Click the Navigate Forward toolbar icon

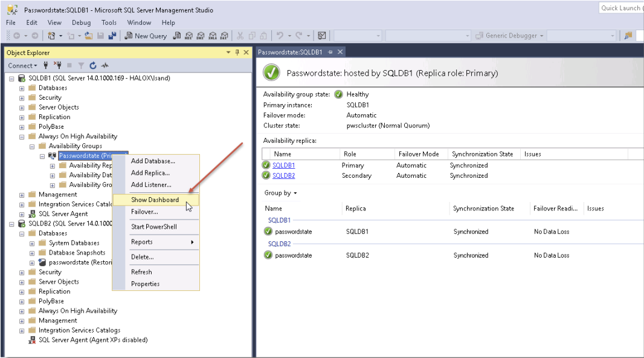[35, 36]
